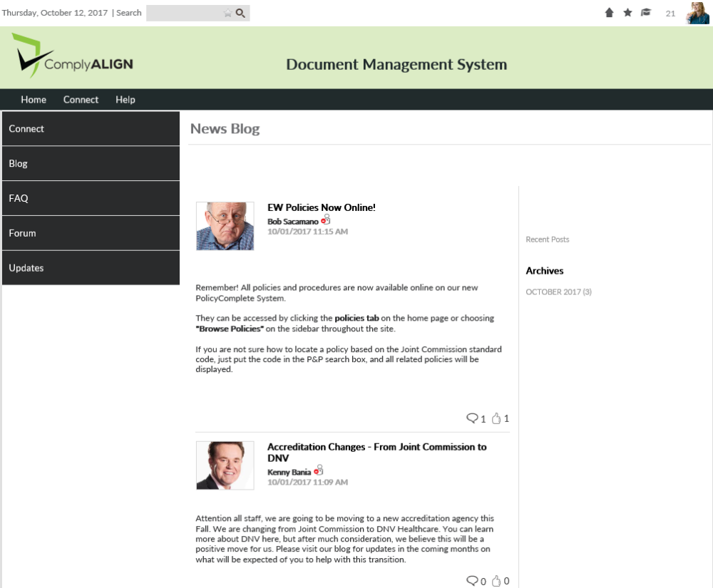Click Bob Sacamano's profile photo
This screenshot has height=588, width=713.
pos(225,227)
